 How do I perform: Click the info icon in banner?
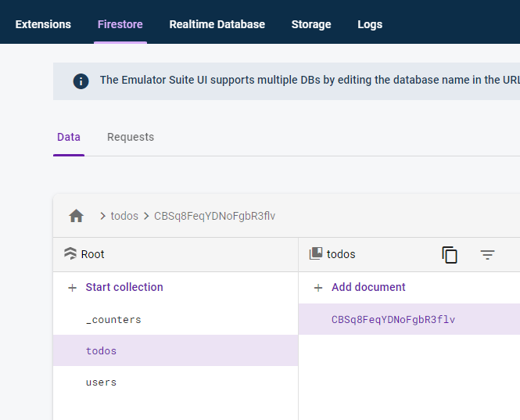81,81
